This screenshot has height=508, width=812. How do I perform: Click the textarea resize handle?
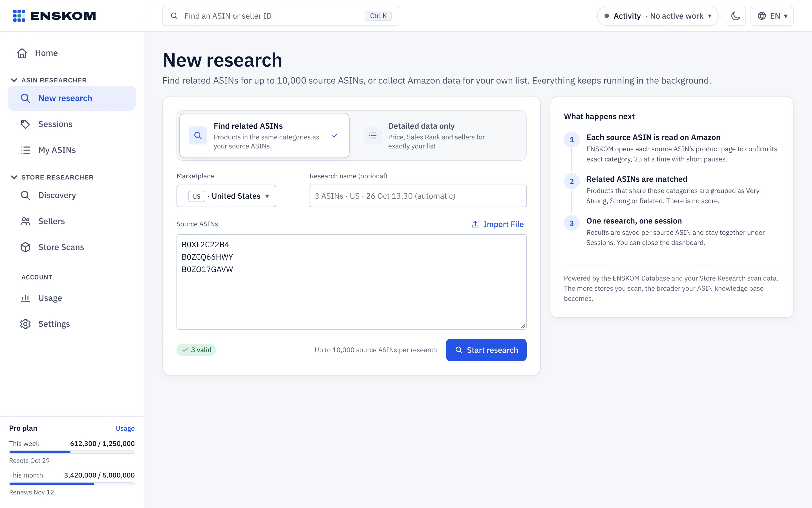(x=523, y=326)
